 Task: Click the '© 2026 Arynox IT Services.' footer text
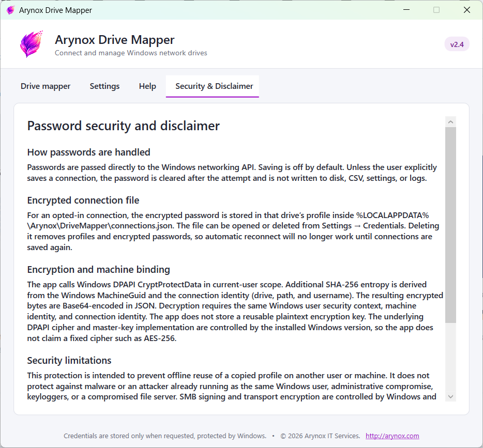[320, 436]
